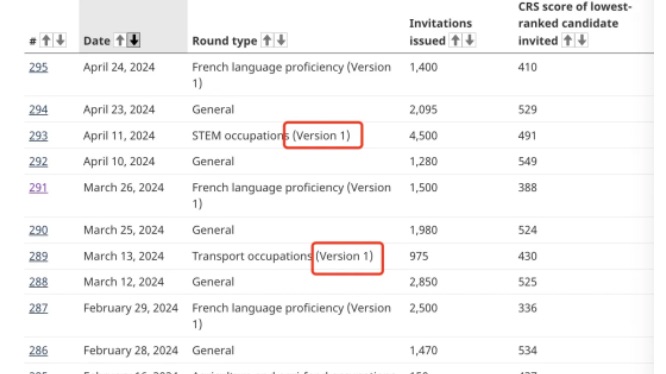
Task: Open round 286 link
Action: click(x=38, y=350)
